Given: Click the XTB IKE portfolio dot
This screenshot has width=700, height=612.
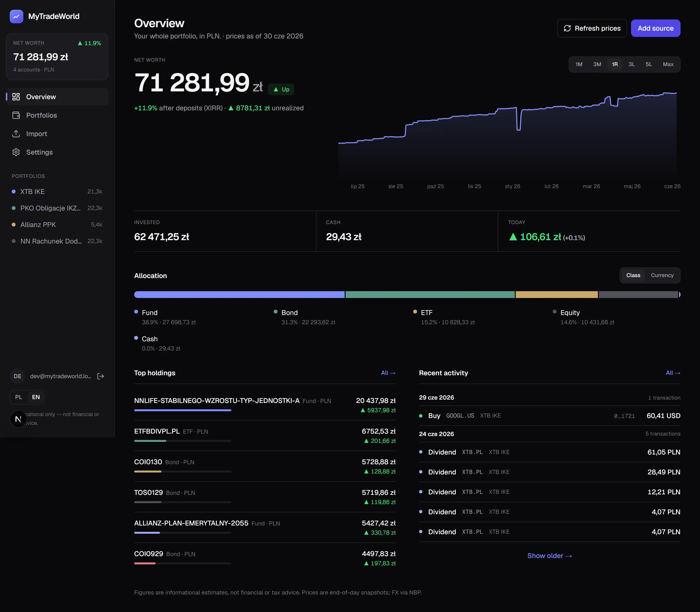Looking at the screenshot, I should 14,192.
